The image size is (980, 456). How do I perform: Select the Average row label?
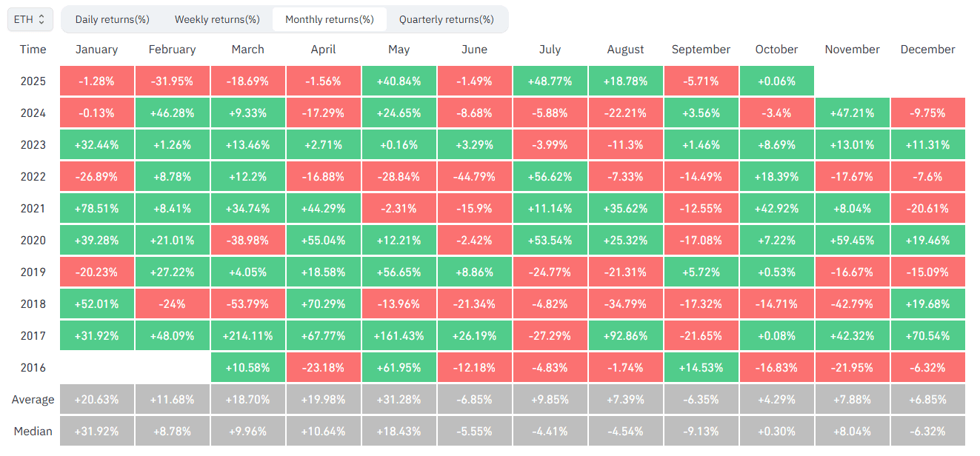coord(33,400)
